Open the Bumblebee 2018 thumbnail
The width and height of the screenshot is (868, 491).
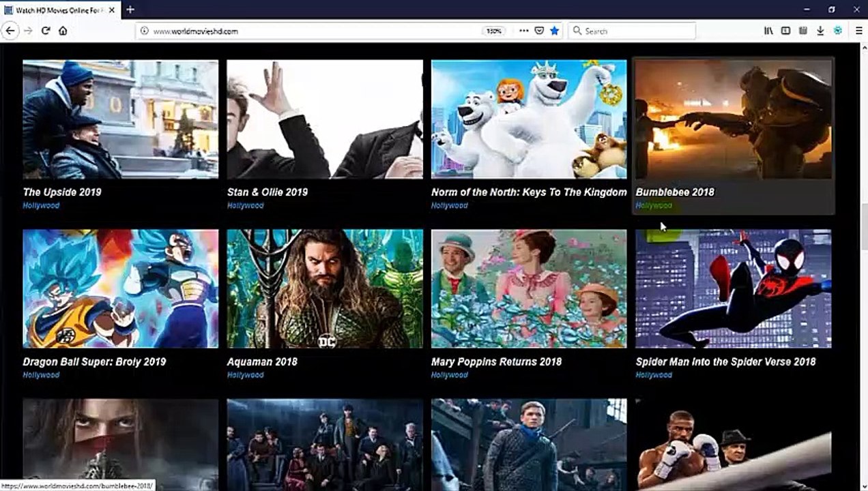click(734, 119)
